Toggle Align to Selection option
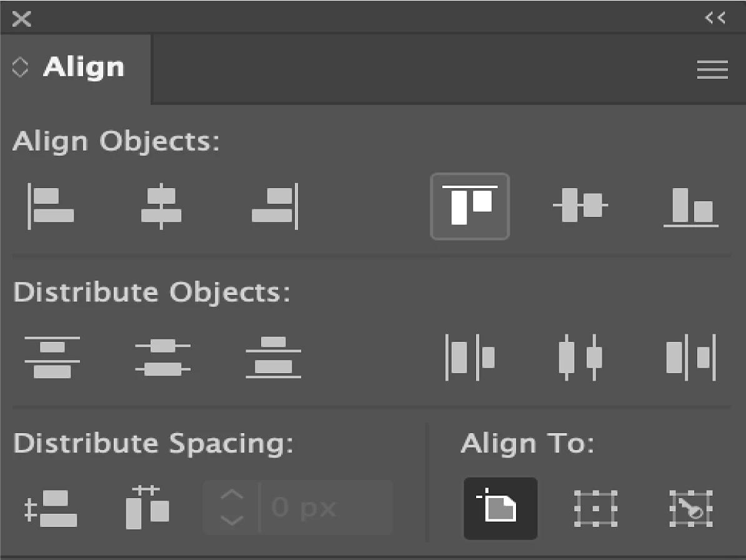This screenshot has width=746, height=560. click(x=595, y=509)
